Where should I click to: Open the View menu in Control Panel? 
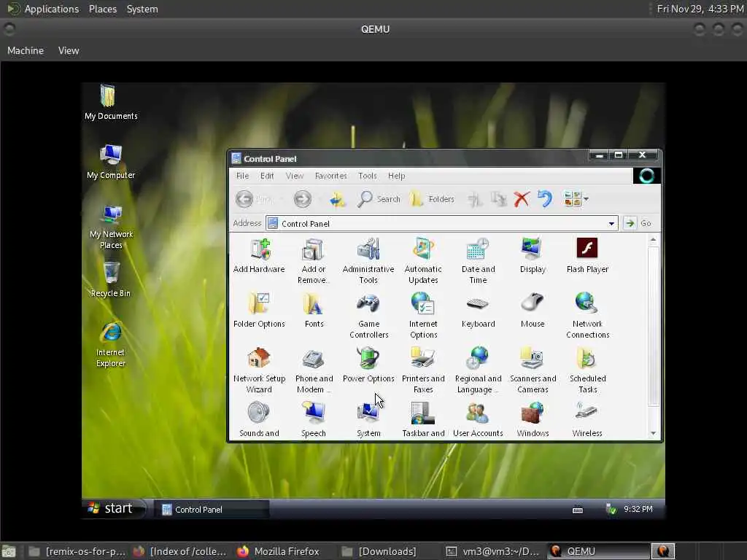pos(295,176)
